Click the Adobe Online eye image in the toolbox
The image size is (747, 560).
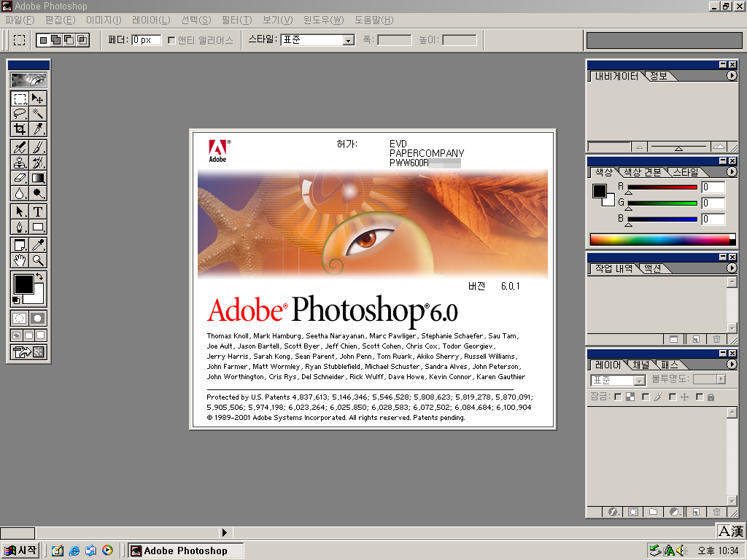click(28, 80)
